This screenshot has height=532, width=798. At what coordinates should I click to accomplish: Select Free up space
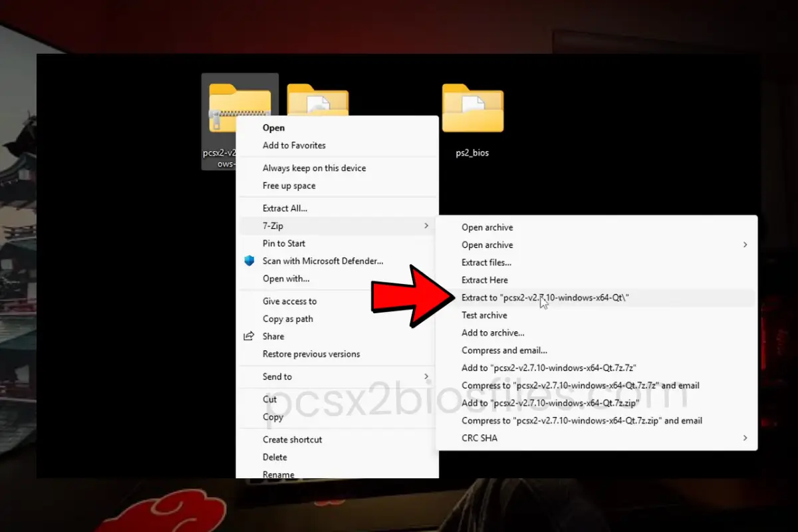289,186
